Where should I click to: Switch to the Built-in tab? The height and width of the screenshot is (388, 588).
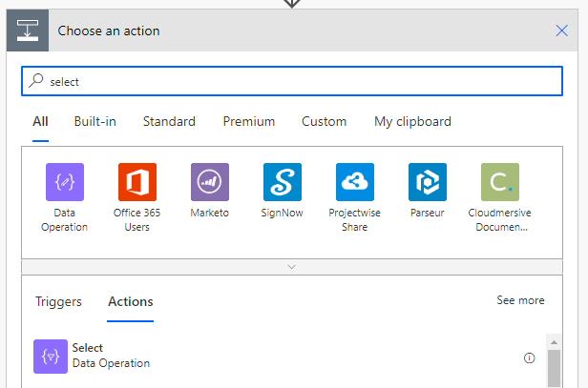tap(95, 122)
